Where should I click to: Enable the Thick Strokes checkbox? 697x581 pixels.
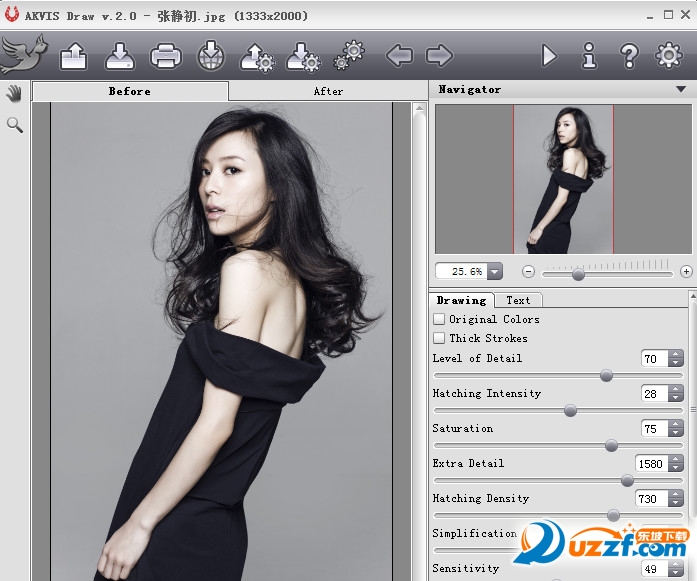click(439, 338)
